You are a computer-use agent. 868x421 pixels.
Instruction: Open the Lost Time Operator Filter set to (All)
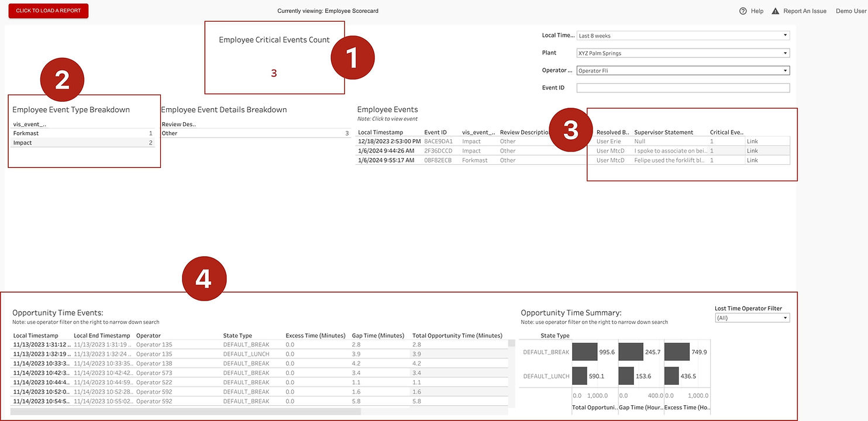(x=752, y=318)
